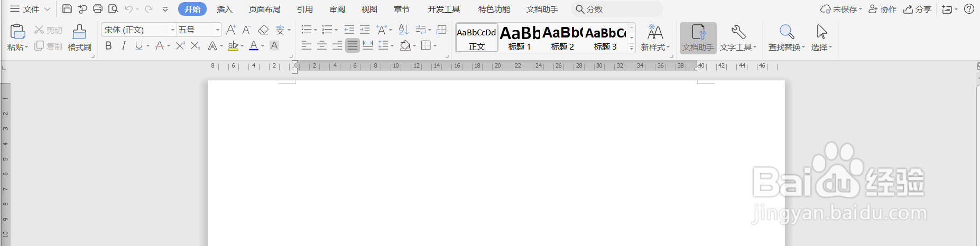Center align the text
The image size is (980, 246).
(322, 46)
